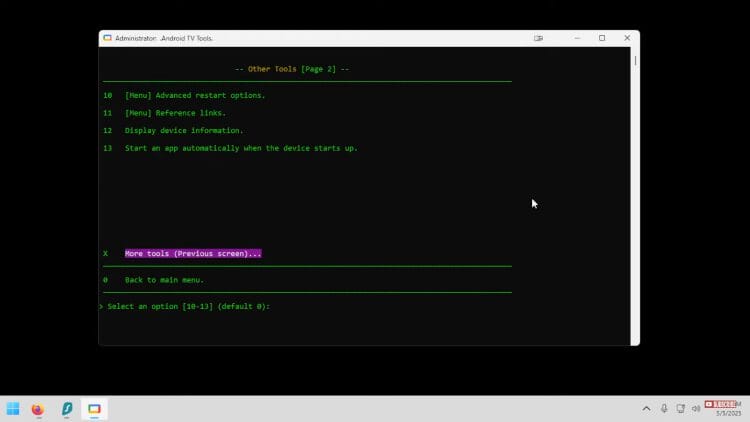Minimize the Android TV Tools window

(x=577, y=38)
